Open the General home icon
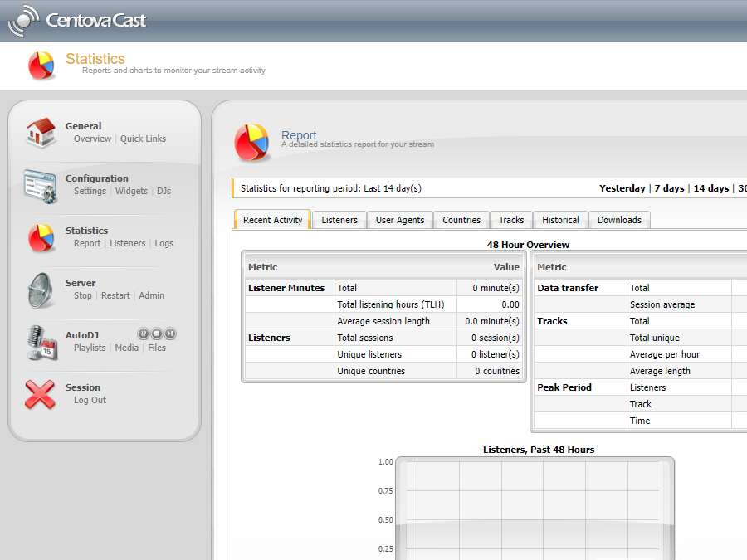This screenshot has width=747, height=560. [40, 133]
